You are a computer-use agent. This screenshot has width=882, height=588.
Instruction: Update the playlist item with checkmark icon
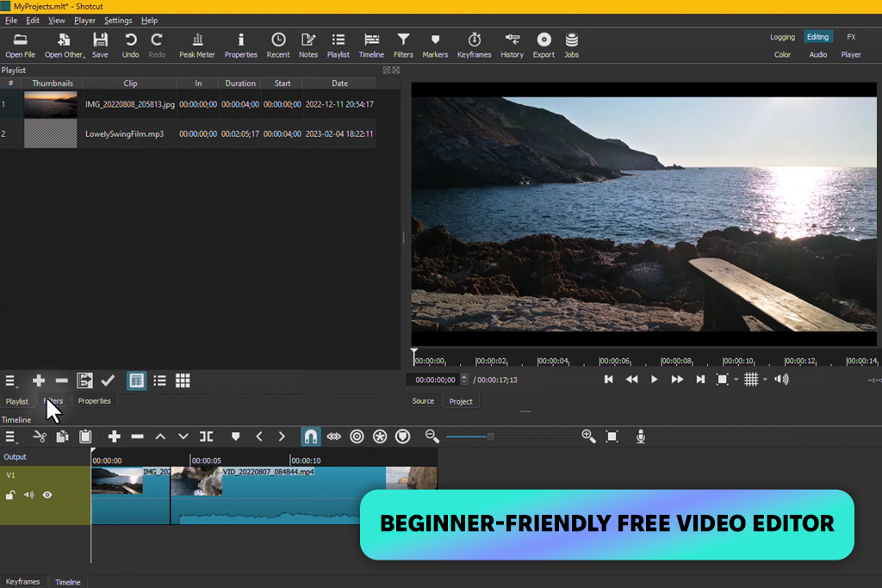[108, 381]
